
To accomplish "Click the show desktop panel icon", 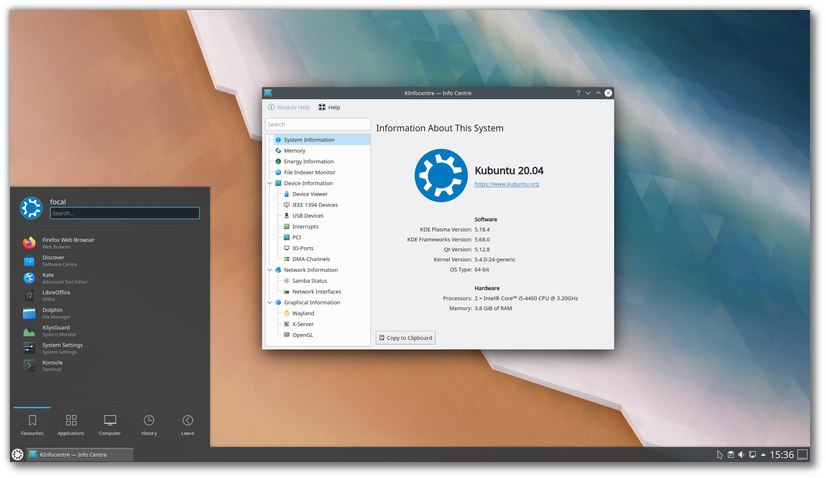I will (802, 454).
